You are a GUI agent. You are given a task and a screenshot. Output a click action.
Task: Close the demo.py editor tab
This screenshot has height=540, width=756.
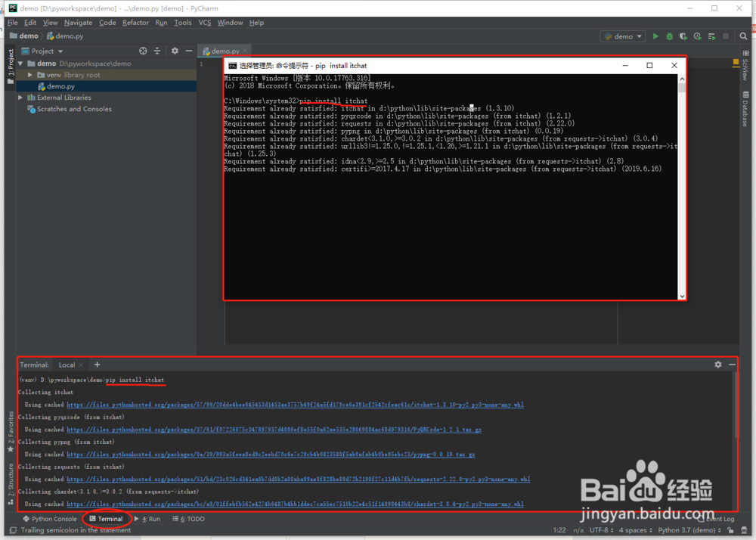(246, 51)
